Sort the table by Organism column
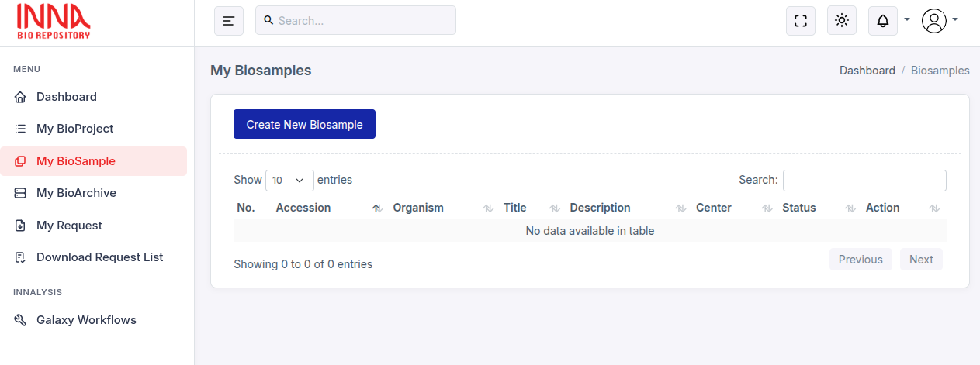Screen dimensions: 980x365 (x=445, y=208)
